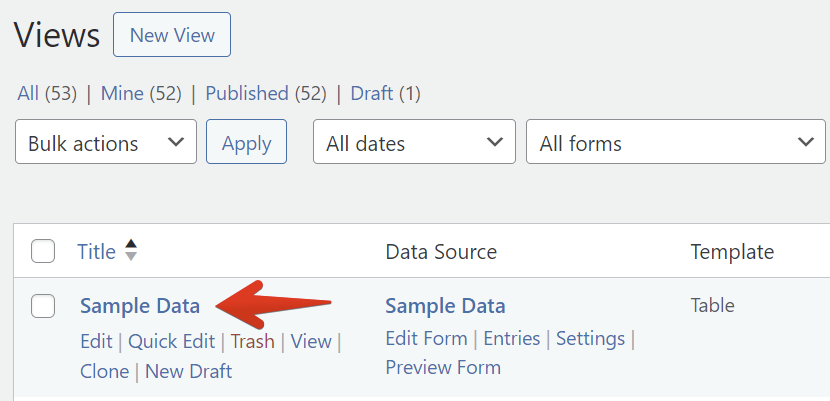Filter views by Mine

click(x=122, y=93)
